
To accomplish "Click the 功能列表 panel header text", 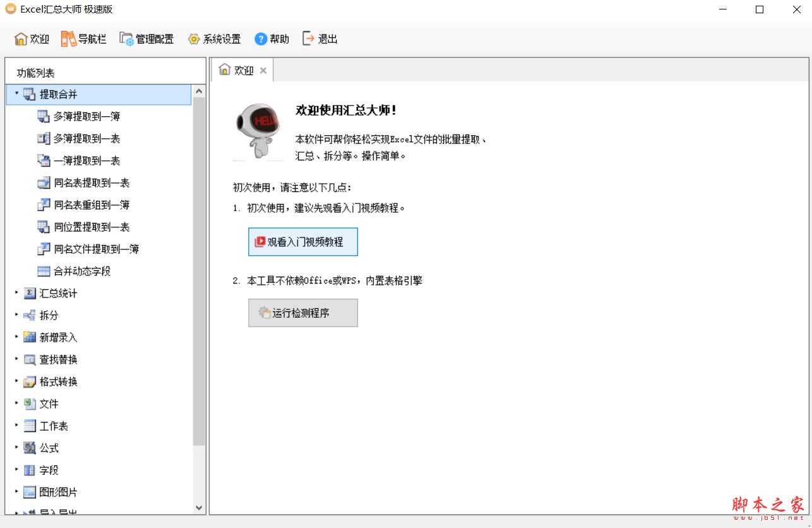I will [36, 73].
